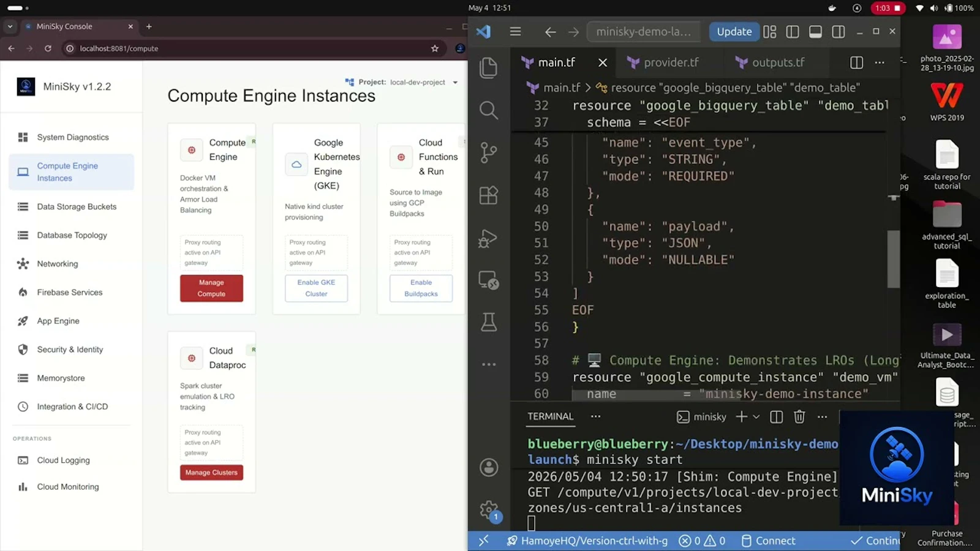The image size is (980, 551).
Task: Bookmark the localhost page with star
Action: [x=435, y=48]
